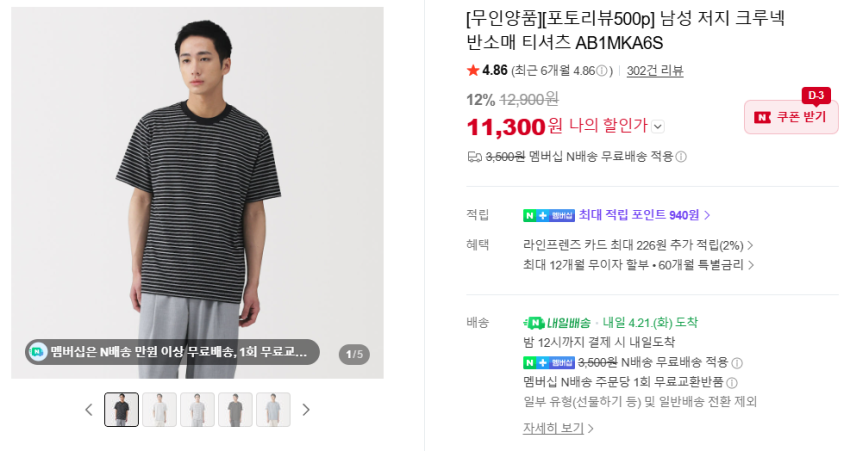Open the 302건 리뷰 link
Viewport: 850px width, 451px height.
tap(655, 71)
